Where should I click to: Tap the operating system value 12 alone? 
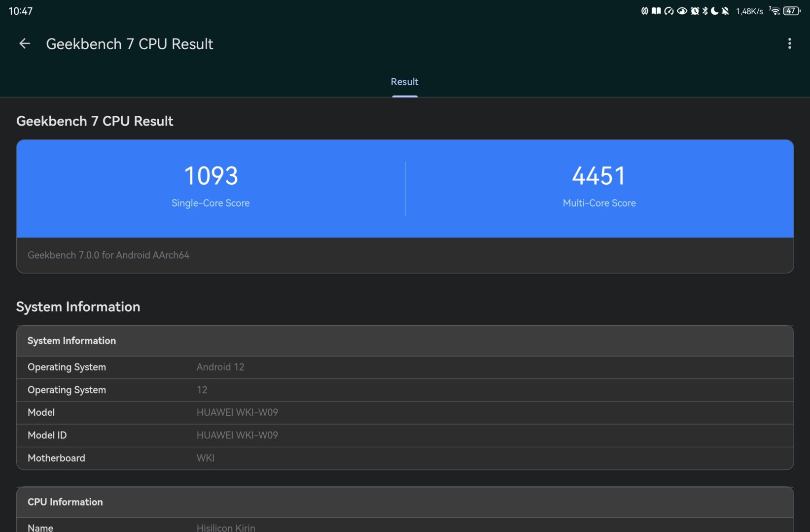(x=202, y=390)
